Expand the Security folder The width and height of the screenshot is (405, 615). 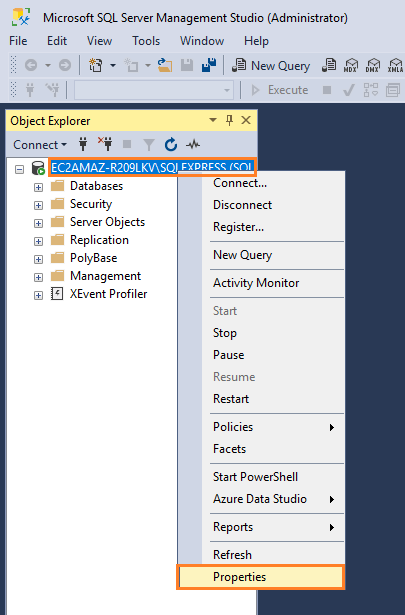click(x=38, y=206)
